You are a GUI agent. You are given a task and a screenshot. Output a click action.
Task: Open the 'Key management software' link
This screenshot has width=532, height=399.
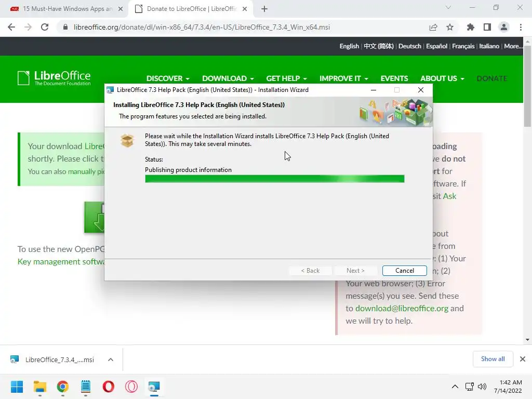(x=61, y=262)
